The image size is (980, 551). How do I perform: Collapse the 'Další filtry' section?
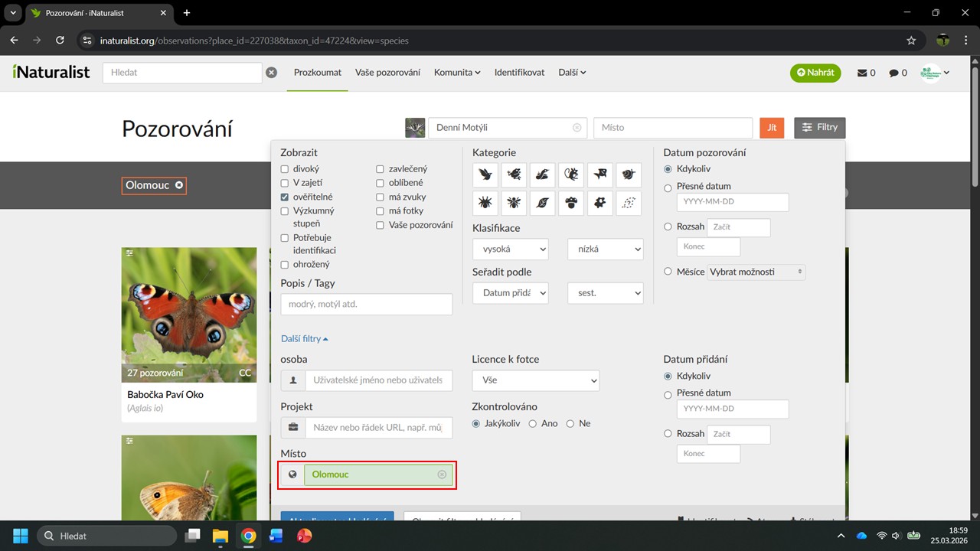coord(305,338)
